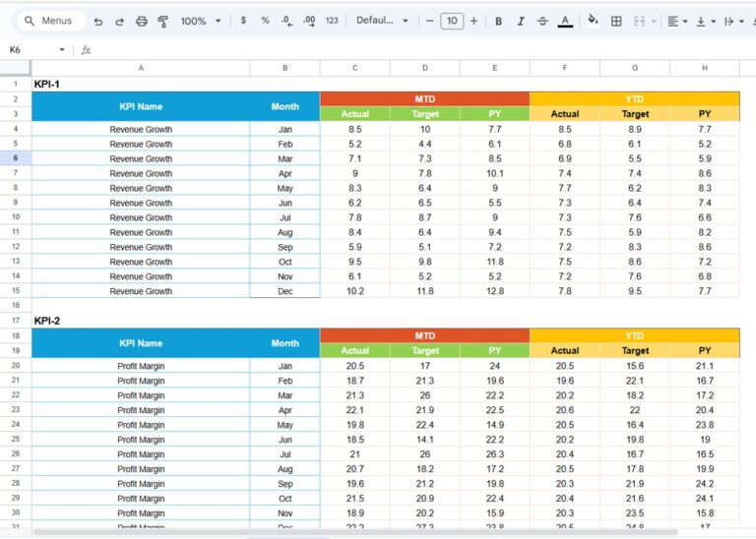Select row 6 header
The width and height of the screenshot is (756, 539).
pos(16,158)
